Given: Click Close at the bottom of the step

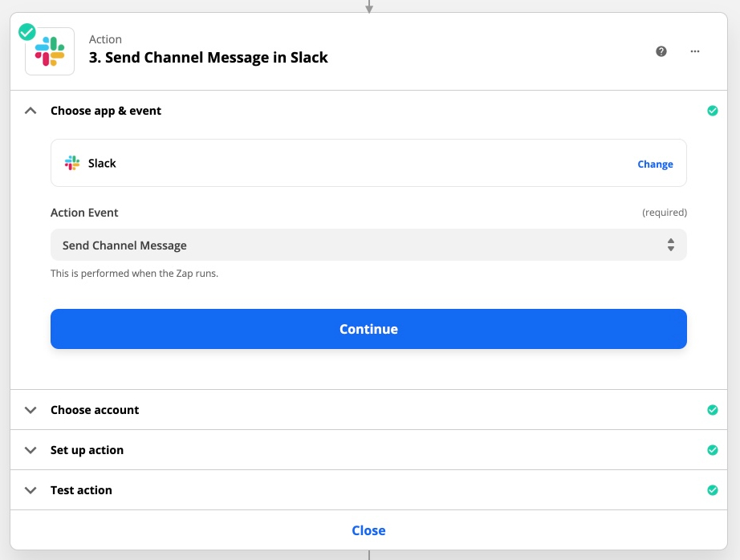Looking at the screenshot, I should click(x=368, y=530).
